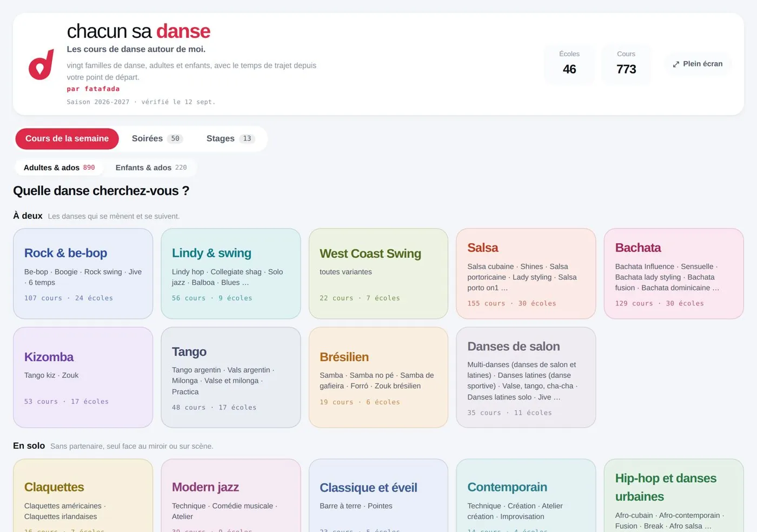Click '48 cours · 17 écoles' text
757x532 pixels.
[x=214, y=407]
